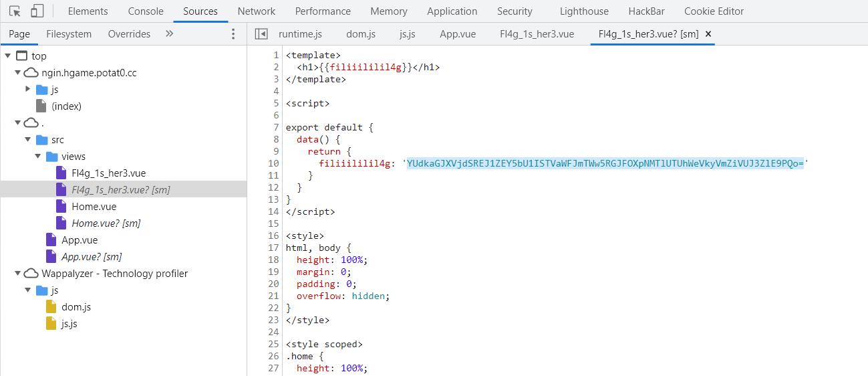Open Home.vue? [sm] source map file

point(106,223)
